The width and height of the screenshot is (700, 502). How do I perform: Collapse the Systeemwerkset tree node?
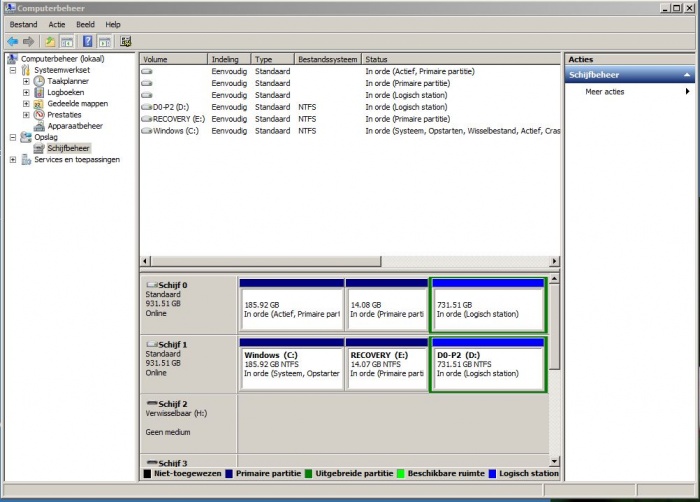pos(13,70)
